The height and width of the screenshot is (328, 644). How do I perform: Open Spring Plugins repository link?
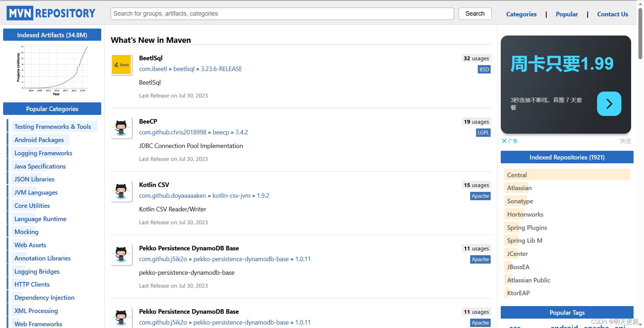(x=527, y=228)
